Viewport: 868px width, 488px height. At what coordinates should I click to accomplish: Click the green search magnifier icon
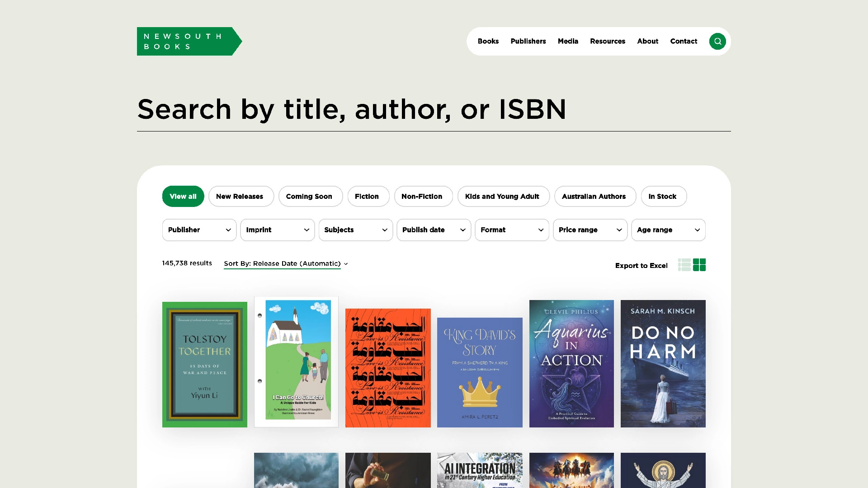(x=717, y=41)
